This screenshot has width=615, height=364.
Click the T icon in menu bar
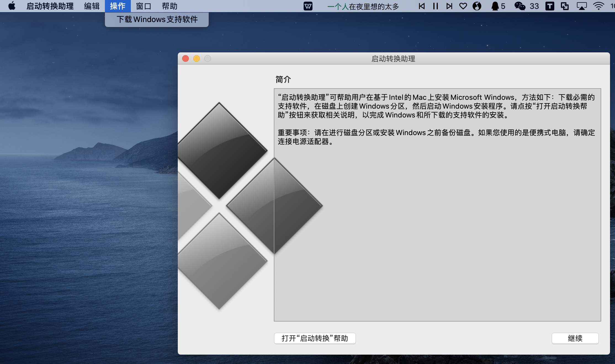coord(550,6)
